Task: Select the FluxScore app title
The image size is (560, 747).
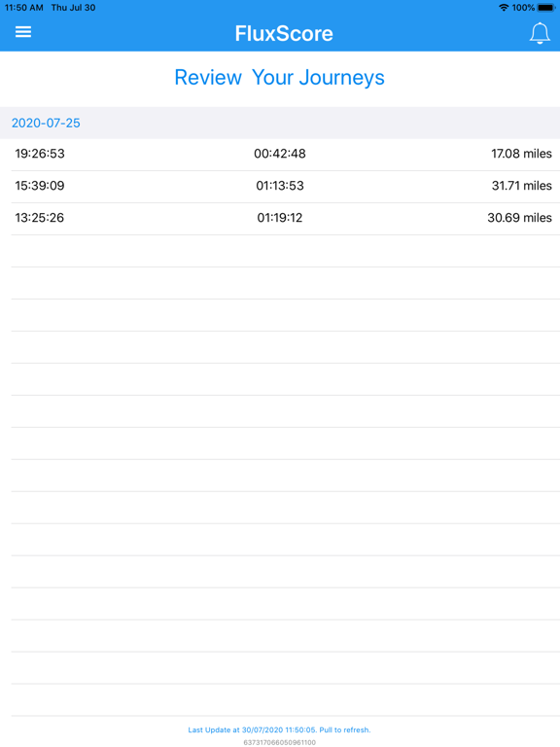Action: [284, 33]
